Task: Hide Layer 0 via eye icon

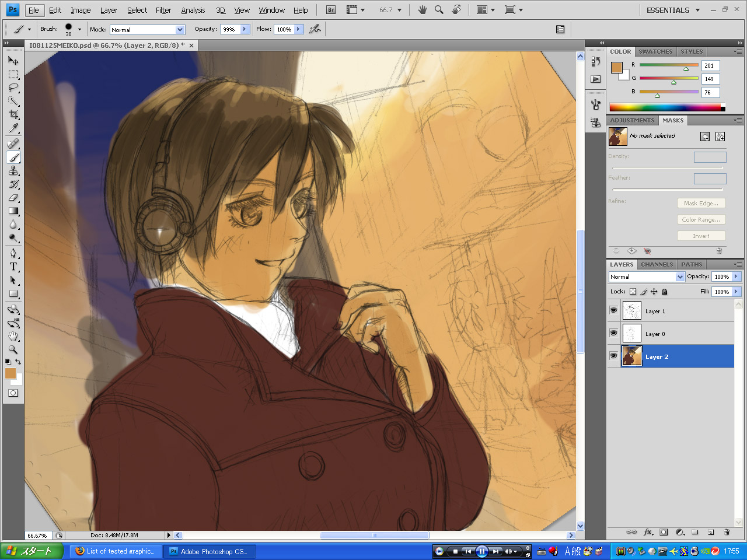Action: (x=613, y=333)
